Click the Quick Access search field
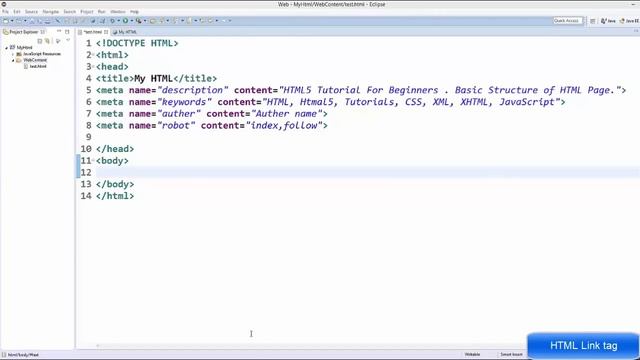Image resolution: width=640 pixels, height=360 pixels. click(567, 20)
